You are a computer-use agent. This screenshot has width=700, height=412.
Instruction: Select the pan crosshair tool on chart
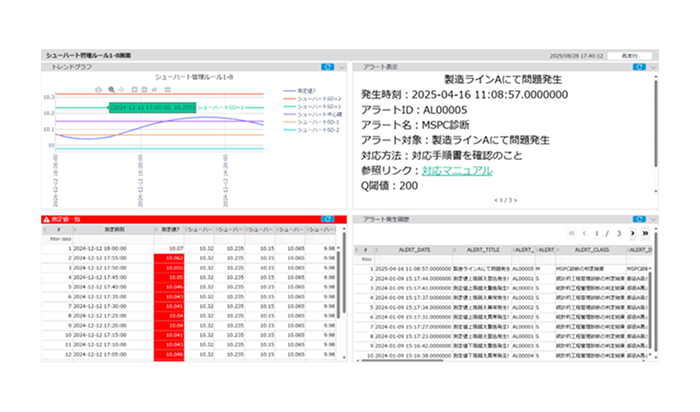click(122, 89)
